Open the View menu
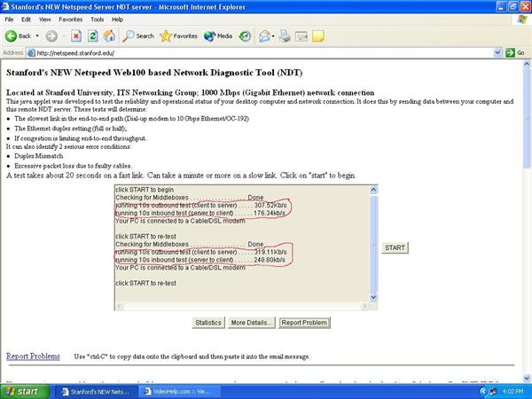 click(45, 20)
